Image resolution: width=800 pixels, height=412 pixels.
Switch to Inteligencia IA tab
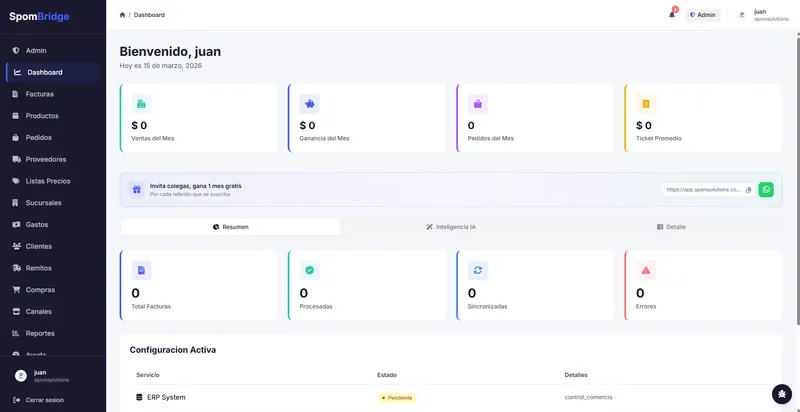(x=451, y=227)
